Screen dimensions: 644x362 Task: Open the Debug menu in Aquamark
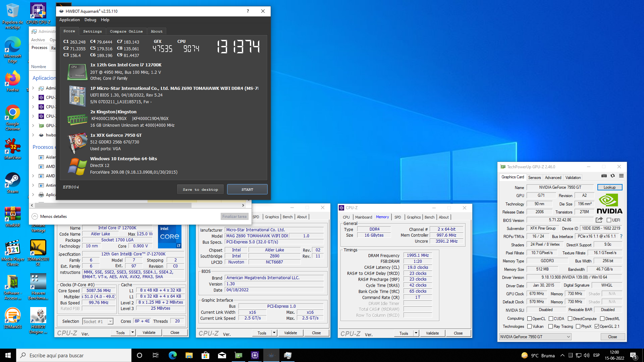coord(90,20)
